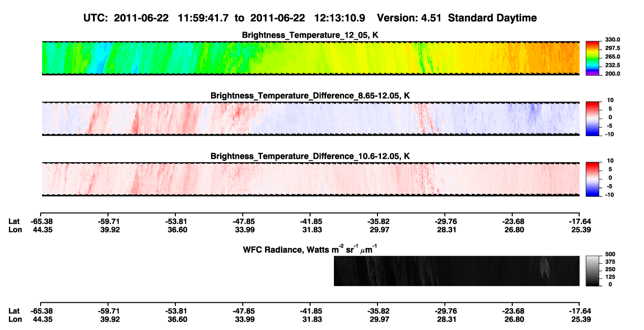Click colorbar value 330.0
The height and width of the screenshot is (330, 644).
[x=613, y=40]
